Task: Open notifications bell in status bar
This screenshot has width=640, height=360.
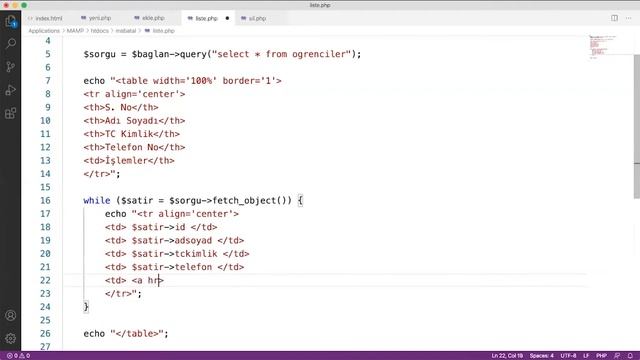Action: 630,356
